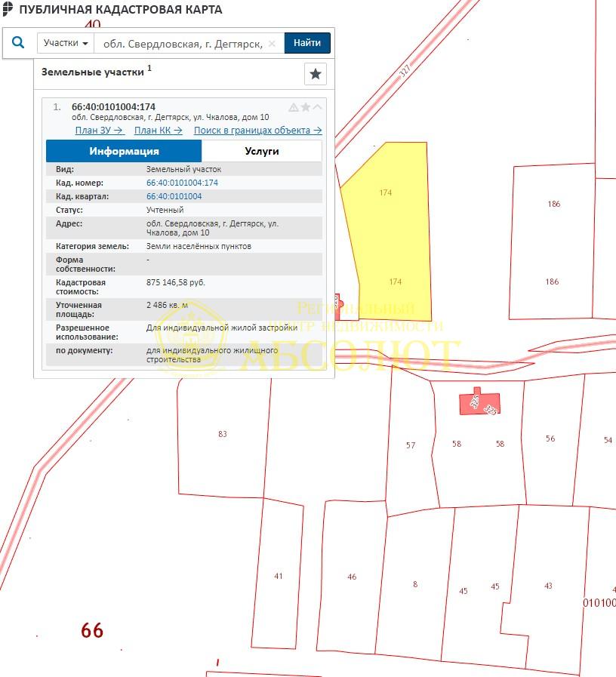Clear the search field with the X icon
Image resolution: width=616 pixels, height=677 pixels.
coord(272,44)
